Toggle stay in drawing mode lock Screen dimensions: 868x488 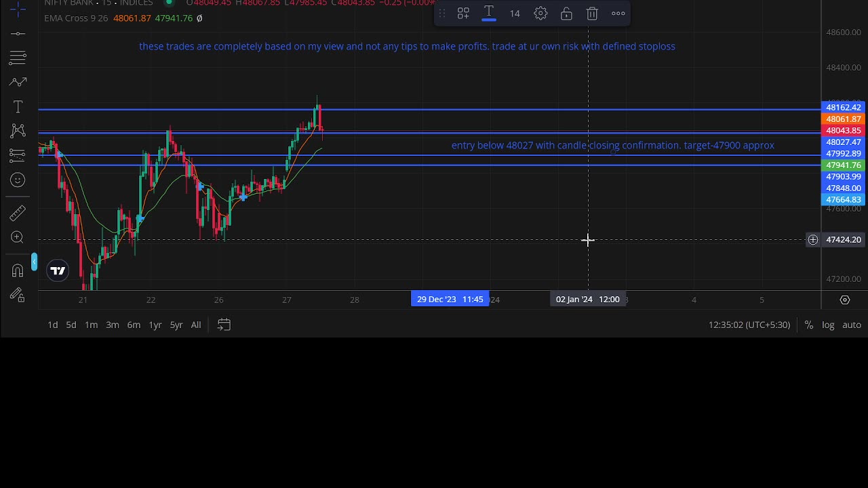(18, 295)
